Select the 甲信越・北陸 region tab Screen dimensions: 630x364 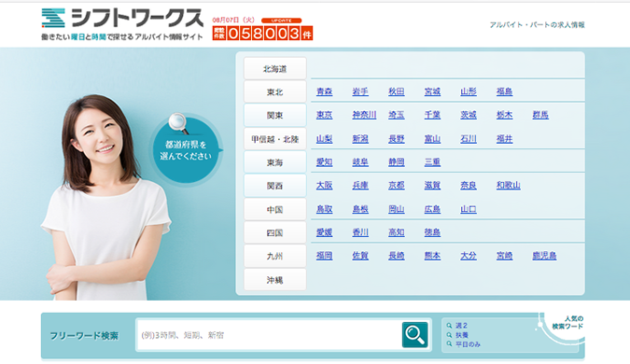tap(274, 139)
